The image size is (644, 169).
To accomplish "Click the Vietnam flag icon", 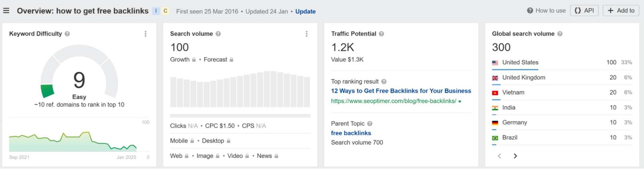I will [x=495, y=93].
